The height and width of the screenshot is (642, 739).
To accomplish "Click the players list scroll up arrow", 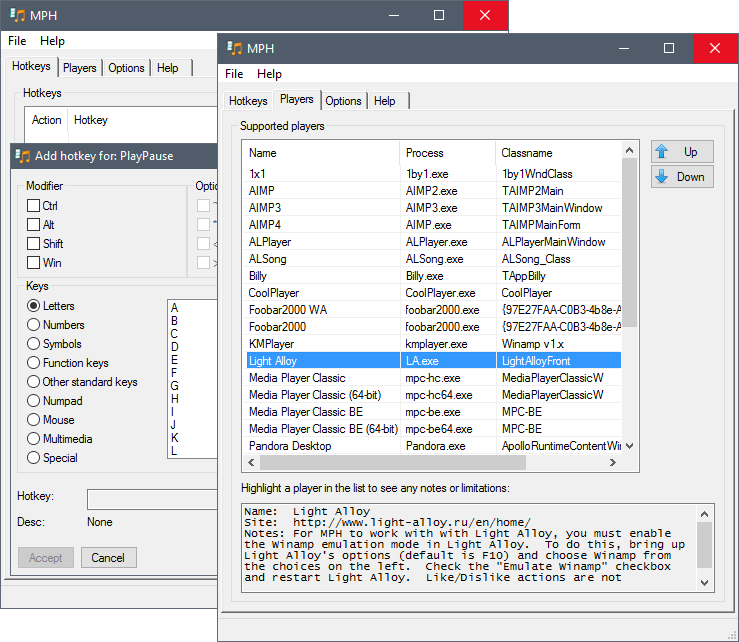I will click(629, 150).
